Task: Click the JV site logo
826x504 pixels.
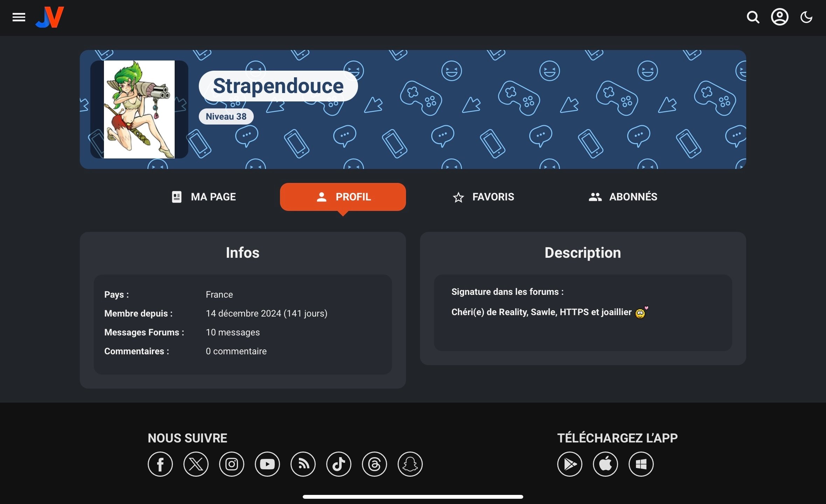Action: point(50,17)
